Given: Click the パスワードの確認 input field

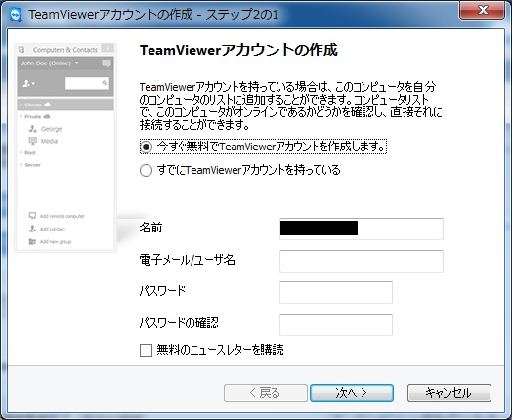Looking at the screenshot, I should point(336,324).
